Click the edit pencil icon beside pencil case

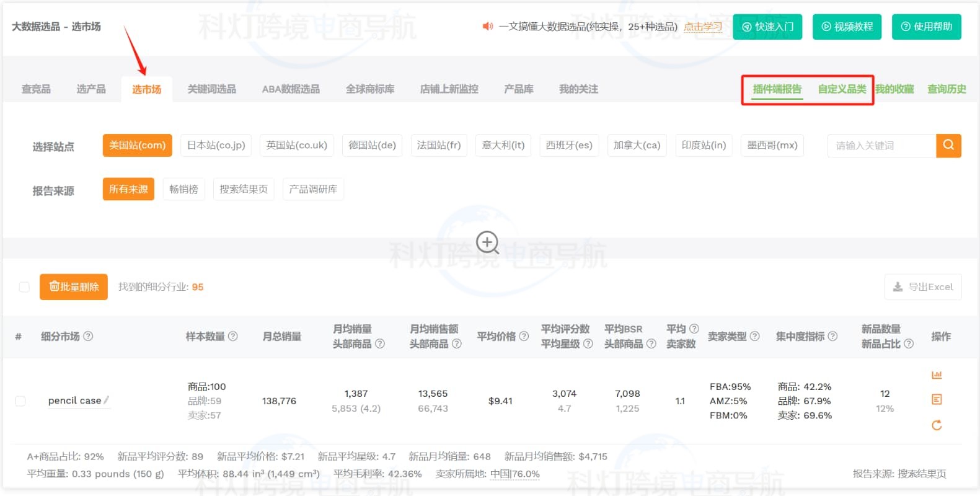click(x=107, y=401)
